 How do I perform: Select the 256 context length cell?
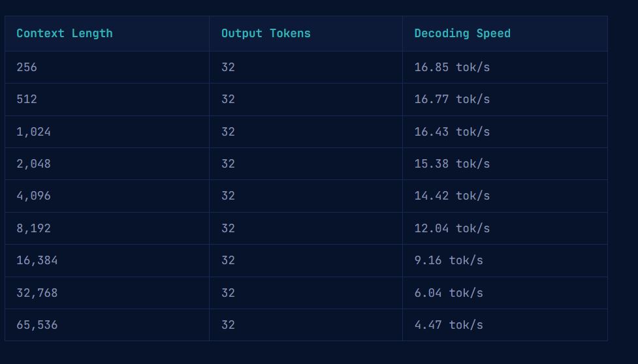coord(27,67)
